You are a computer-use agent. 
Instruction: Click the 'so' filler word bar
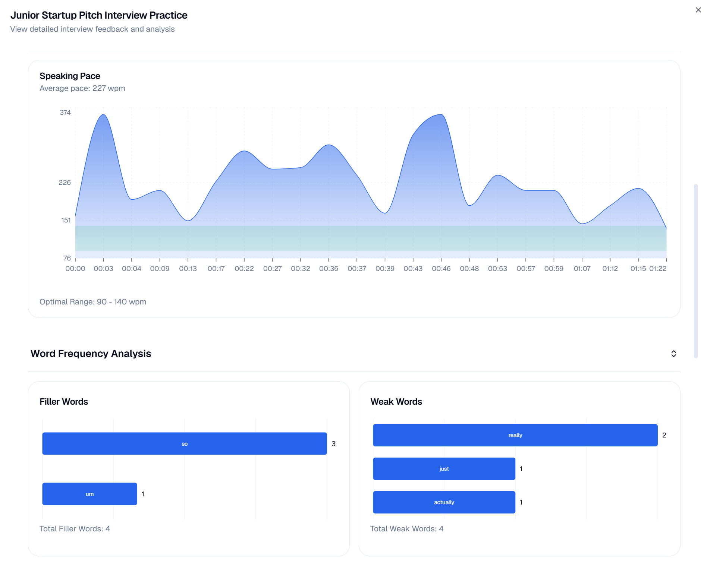coord(184,443)
